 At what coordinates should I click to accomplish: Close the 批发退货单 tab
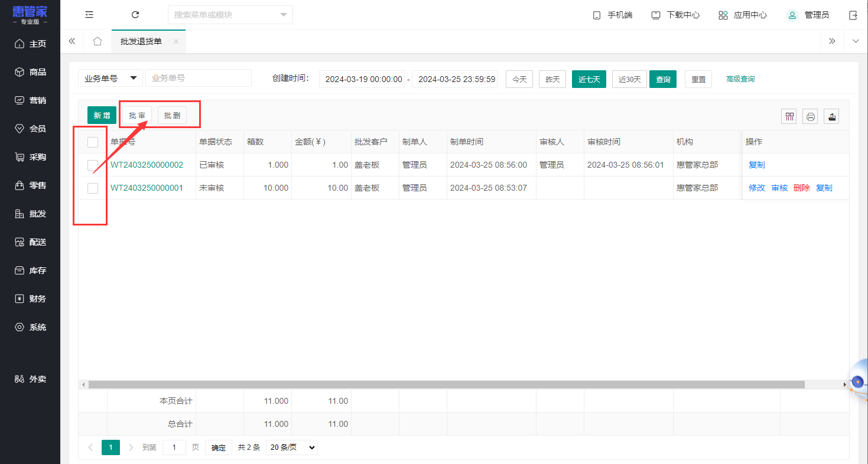[x=175, y=41]
